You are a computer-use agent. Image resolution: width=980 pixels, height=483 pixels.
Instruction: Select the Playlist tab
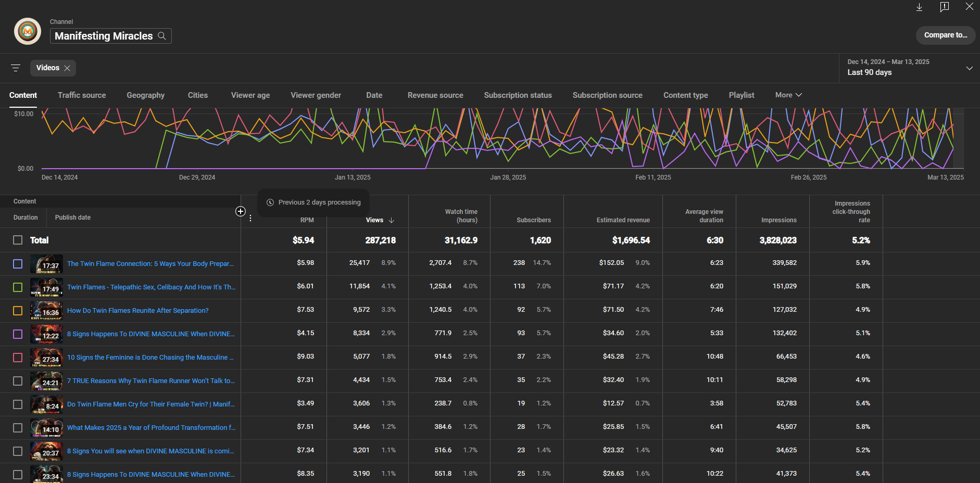[742, 95]
